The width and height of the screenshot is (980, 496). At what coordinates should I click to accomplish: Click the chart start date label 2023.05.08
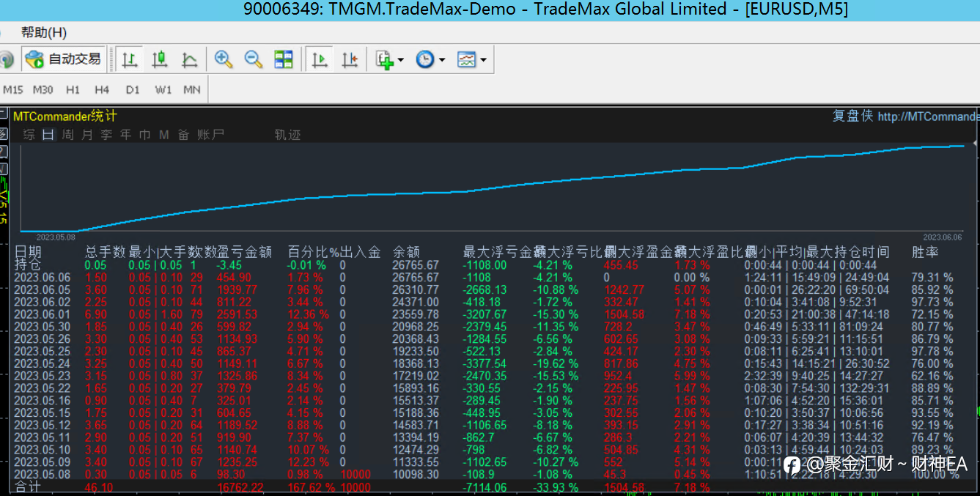click(x=56, y=237)
